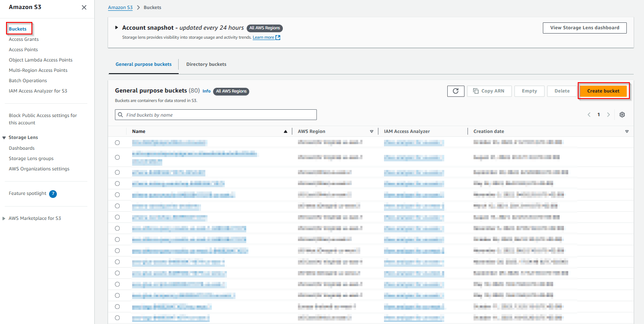Click the Name column header
Image resolution: width=644 pixels, height=324 pixels.
[139, 131]
